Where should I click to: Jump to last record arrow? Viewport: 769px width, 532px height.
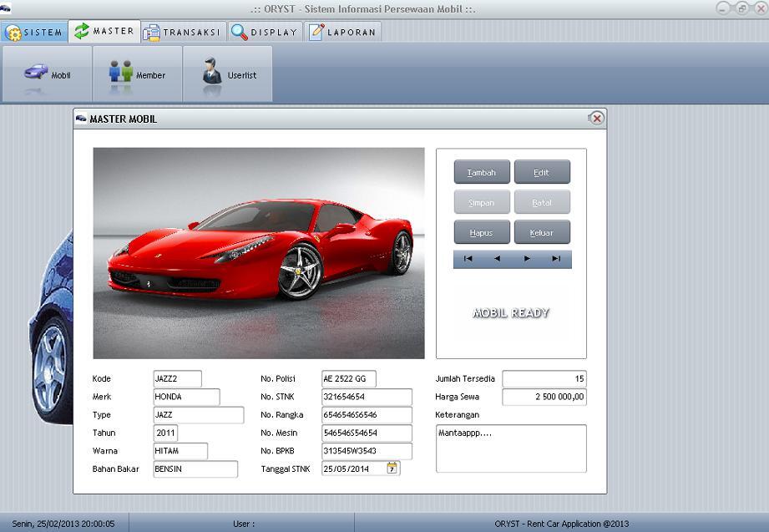pyautogui.click(x=556, y=259)
